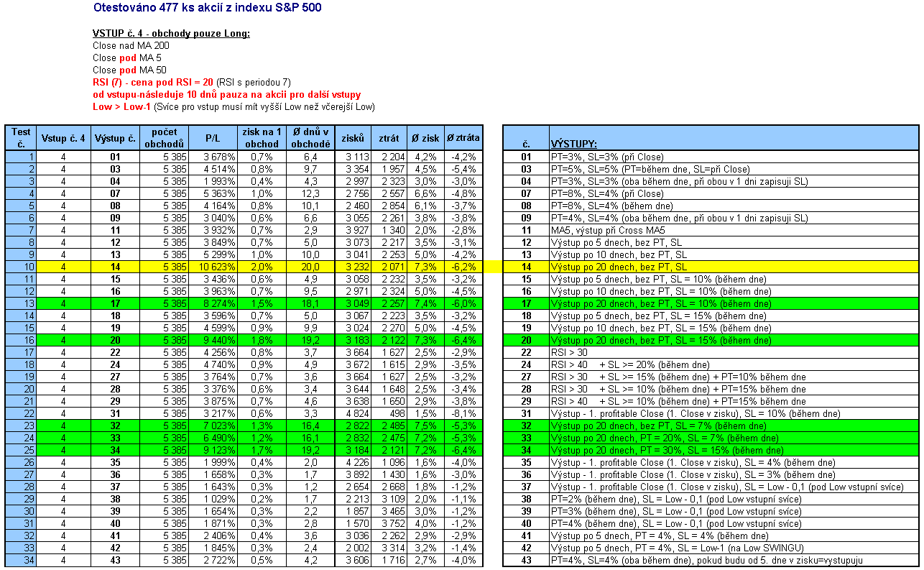The width and height of the screenshot is (924, 570).
Task: Select exit number '43' in the right table
Action: [526, 560]
